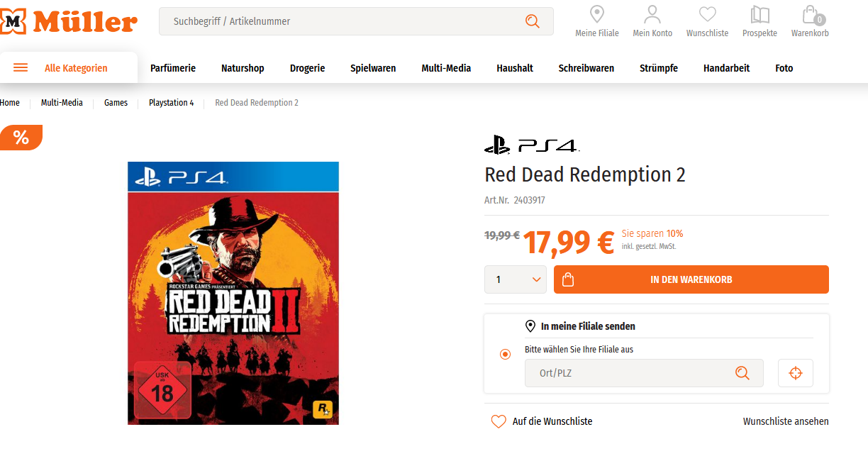Screen dimensions: 868x461
Task: Select the In meine Filiale senden radio button
Action: pyautogui.click(x=505, y=354)
